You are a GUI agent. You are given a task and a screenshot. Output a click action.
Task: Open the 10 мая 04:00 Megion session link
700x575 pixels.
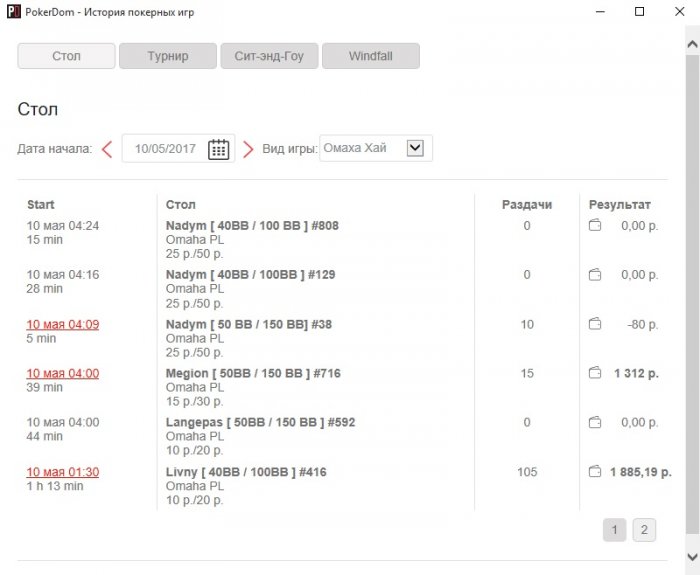click(62, 373)
